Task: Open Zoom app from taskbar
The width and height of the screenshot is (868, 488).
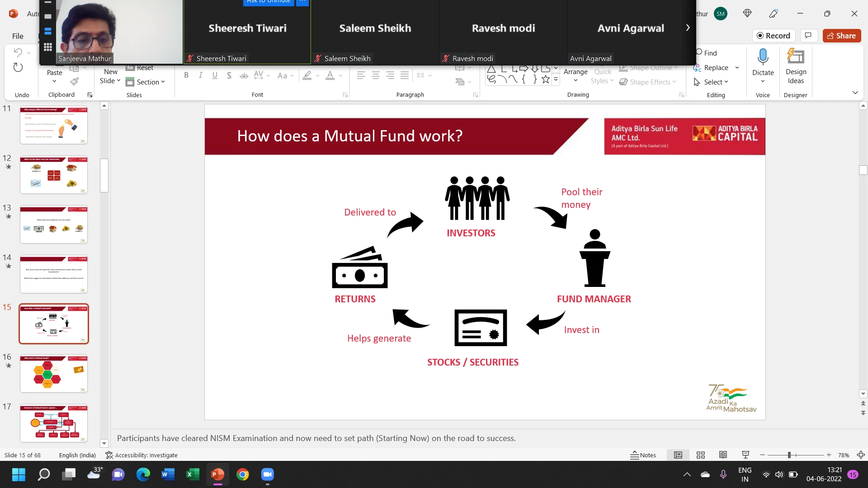Action: 268,474
